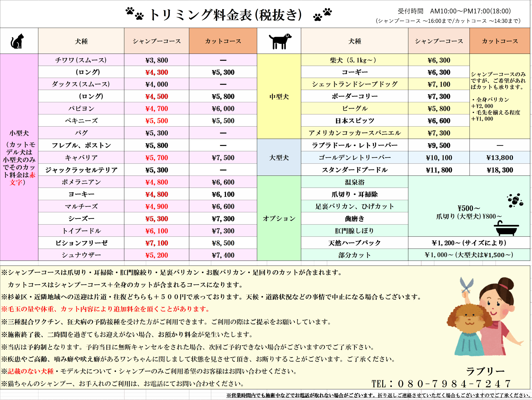The height and width of the screenshot is (400, 532).
Task: Click the フレブル、ボストン breed cell
Action: (81, 145)
